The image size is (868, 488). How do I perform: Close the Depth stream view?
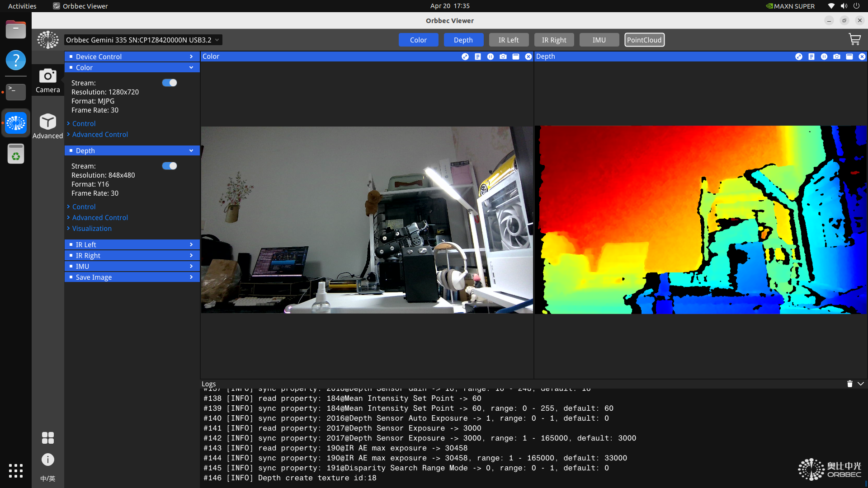click(x=862, y=56)
